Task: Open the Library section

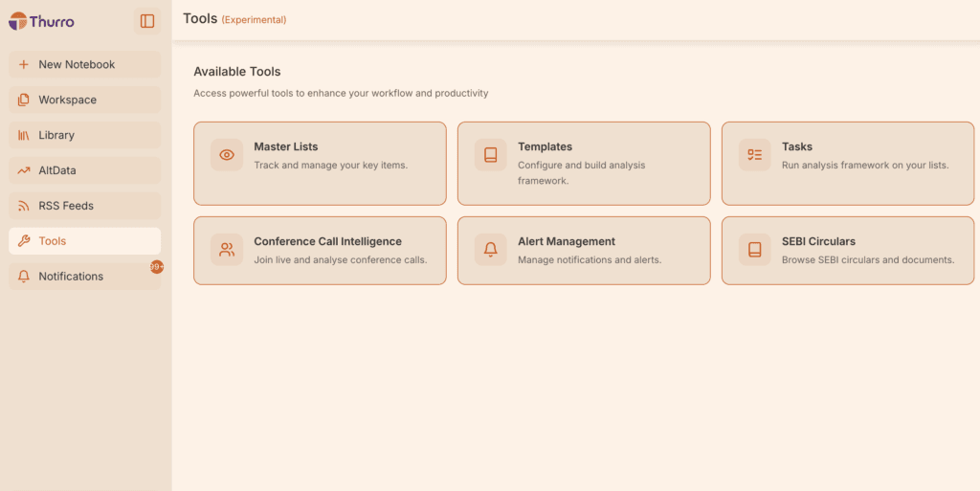Action: pyautogui.click(x=85, y=135)
